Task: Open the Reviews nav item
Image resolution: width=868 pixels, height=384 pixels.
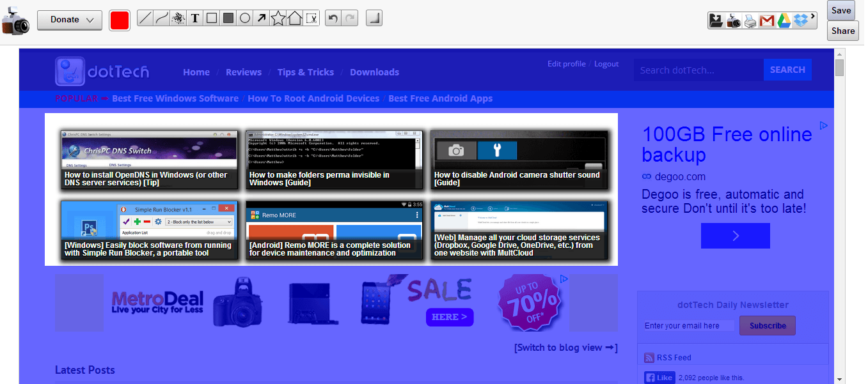Action: (244, 72)
